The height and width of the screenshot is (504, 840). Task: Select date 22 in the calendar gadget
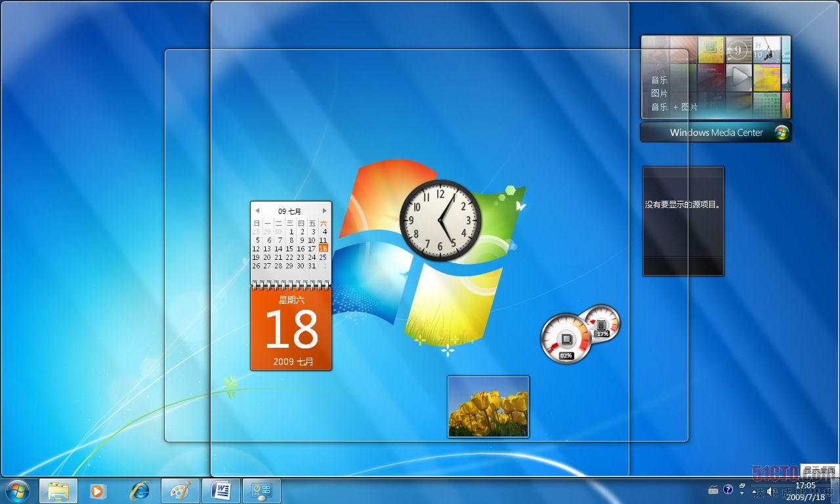tap(289, 257)
